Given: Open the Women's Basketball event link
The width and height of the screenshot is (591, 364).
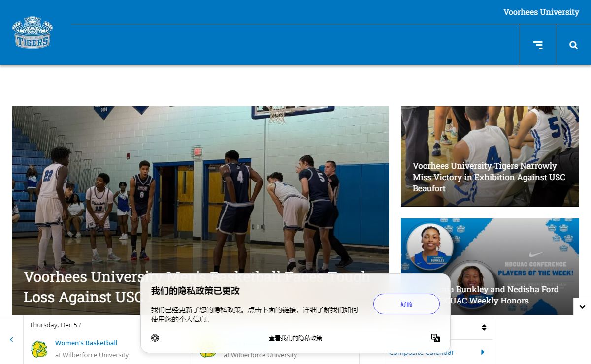Looking at the screenshot, I should pos(86,343).
